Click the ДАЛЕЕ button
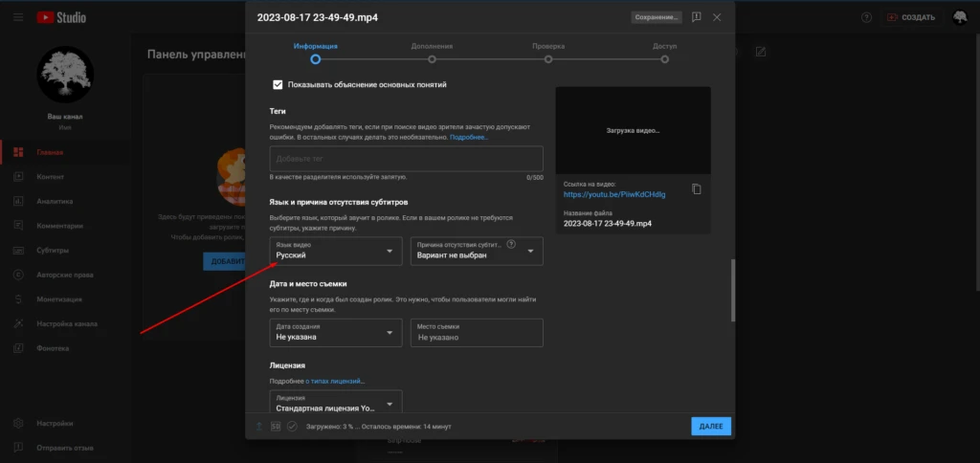Screen dimensions: 980x463 711,426
